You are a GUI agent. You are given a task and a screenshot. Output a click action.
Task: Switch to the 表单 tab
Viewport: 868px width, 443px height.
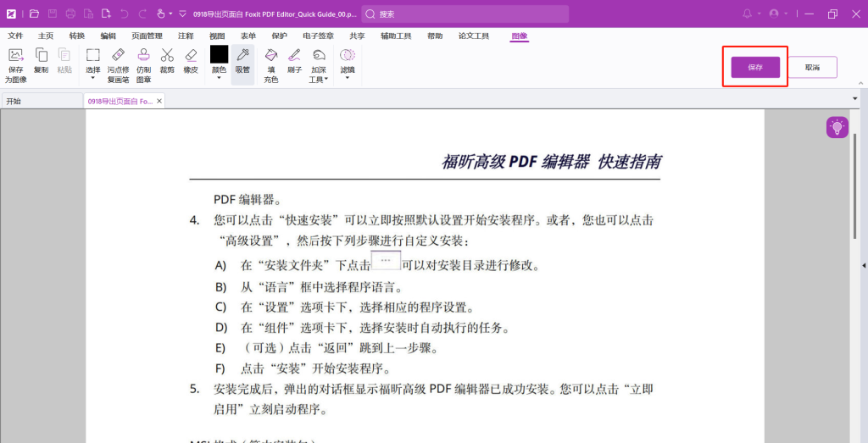point(248,36)
